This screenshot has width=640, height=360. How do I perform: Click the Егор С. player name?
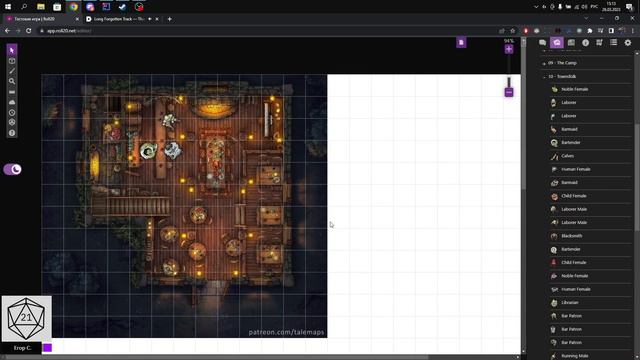pyautogui.click(x=22, y=348)
